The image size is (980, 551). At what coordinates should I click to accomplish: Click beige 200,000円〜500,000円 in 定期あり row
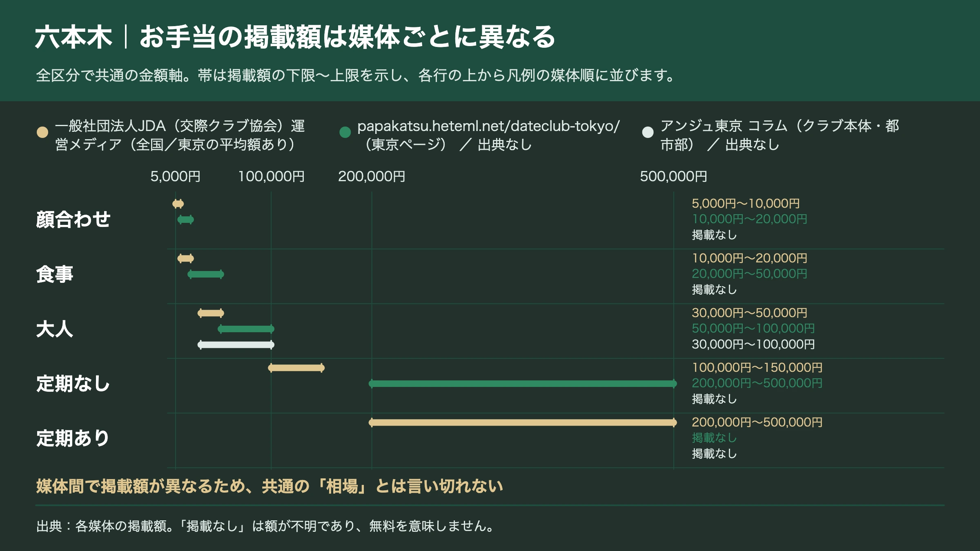point(757,422)
